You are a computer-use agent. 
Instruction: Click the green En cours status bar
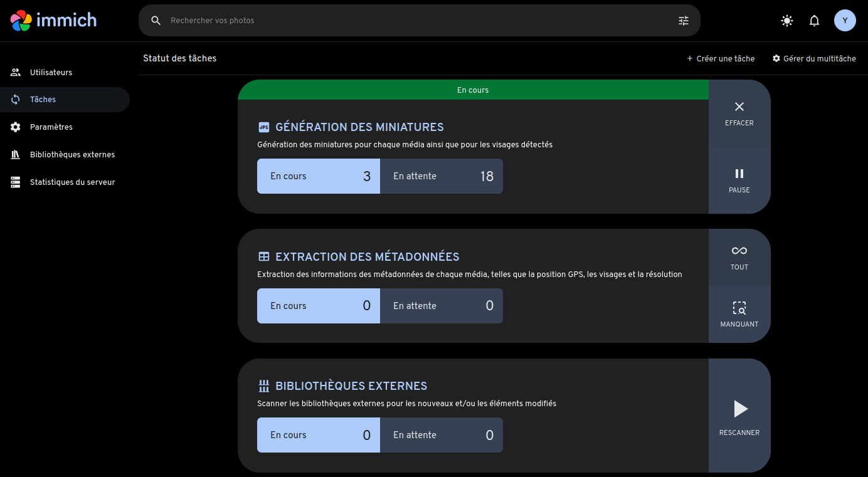tap(473, 90)
